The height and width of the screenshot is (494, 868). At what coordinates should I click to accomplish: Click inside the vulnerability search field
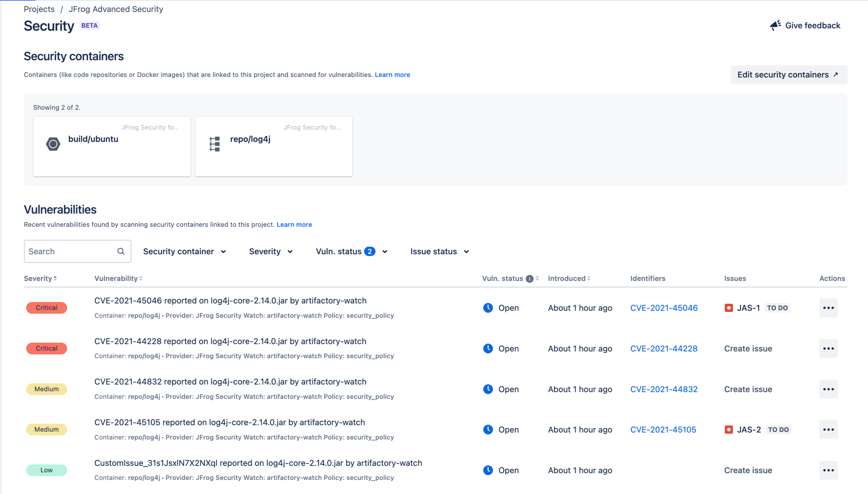[x=68, y=251]
